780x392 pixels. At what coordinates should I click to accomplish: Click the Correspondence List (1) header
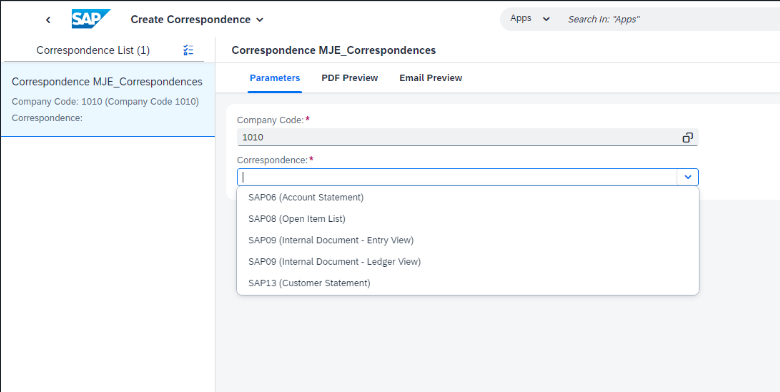click(x=93, y=50)
